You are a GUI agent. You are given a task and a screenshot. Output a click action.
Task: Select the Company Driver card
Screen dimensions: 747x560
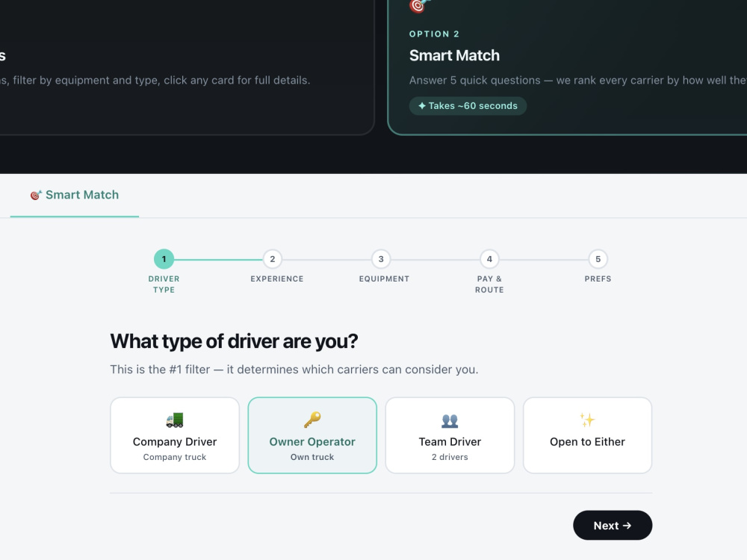174,435
